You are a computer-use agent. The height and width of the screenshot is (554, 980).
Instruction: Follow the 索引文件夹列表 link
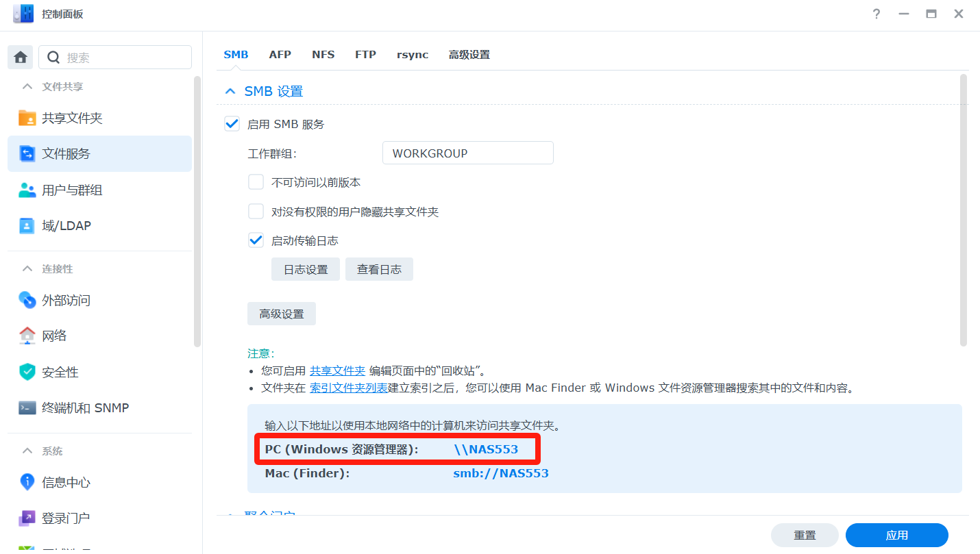click(x=348, y=388)
